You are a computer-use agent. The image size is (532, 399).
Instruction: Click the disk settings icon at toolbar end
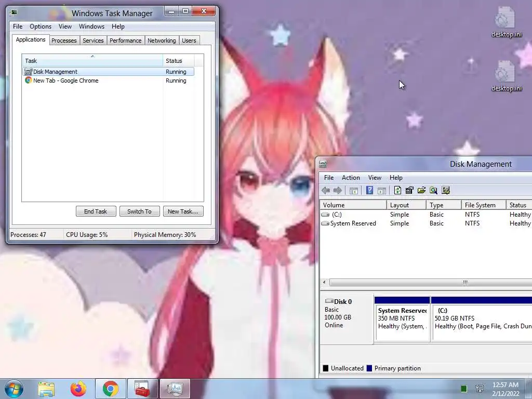click(446, 190)
